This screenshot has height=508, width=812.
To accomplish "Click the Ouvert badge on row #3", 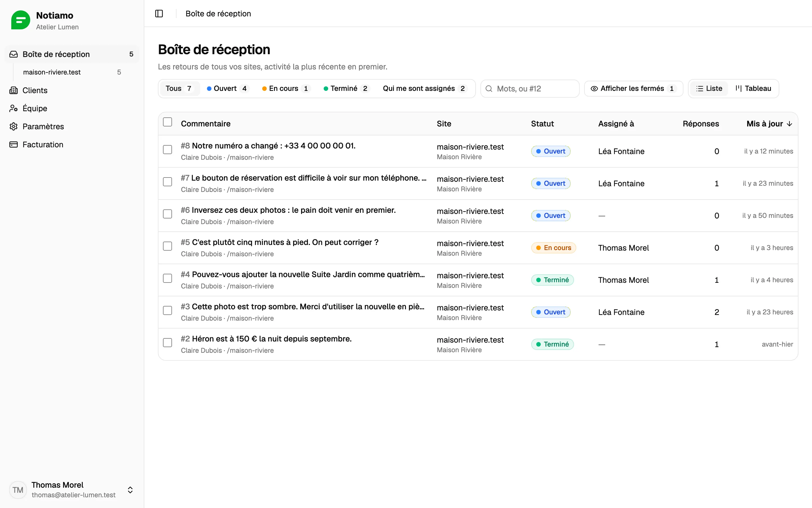I will 551,312.
